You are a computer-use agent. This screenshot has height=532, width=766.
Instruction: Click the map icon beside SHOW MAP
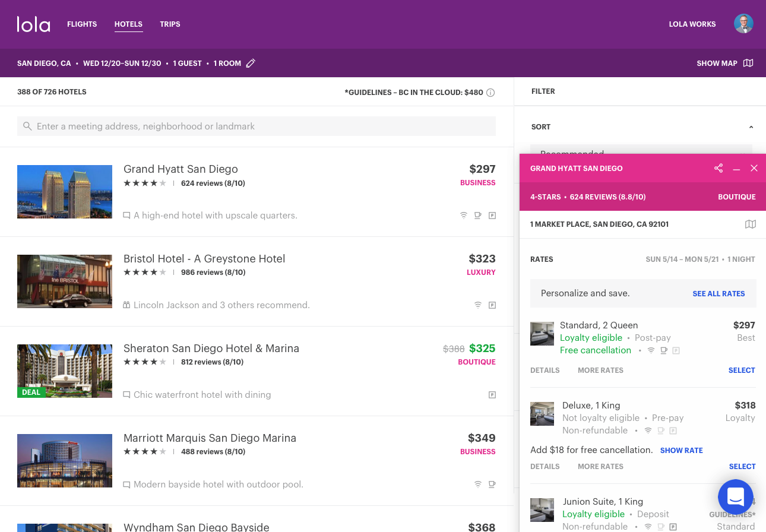(x=748, y=63)
